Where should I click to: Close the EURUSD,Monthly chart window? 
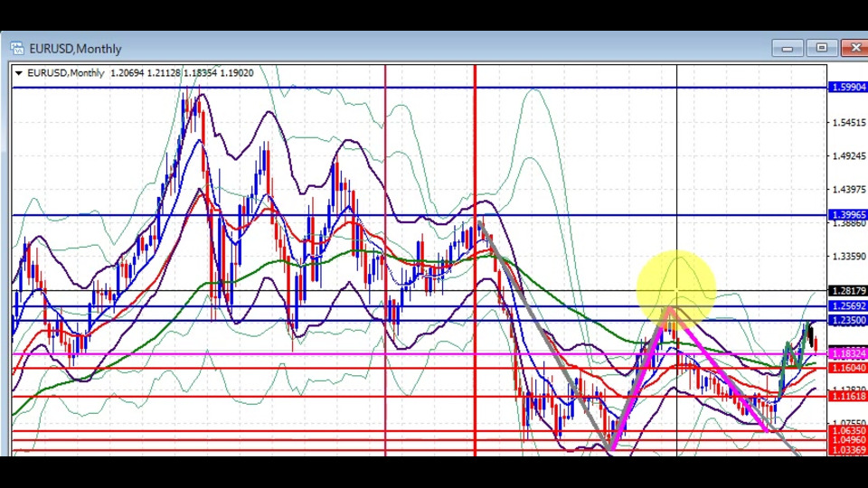click(x=855, y=48)
